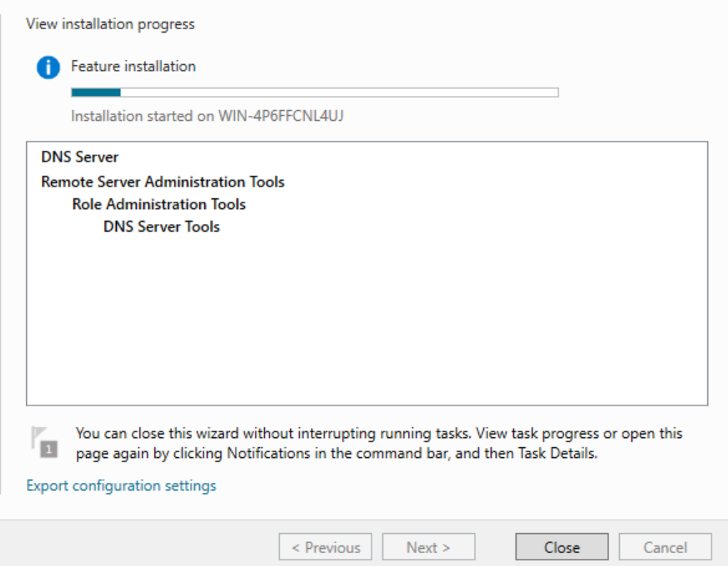Select DNS Server in the list
Image resolution: width=728 pixels, height=566 pixels.
point(80,157)
